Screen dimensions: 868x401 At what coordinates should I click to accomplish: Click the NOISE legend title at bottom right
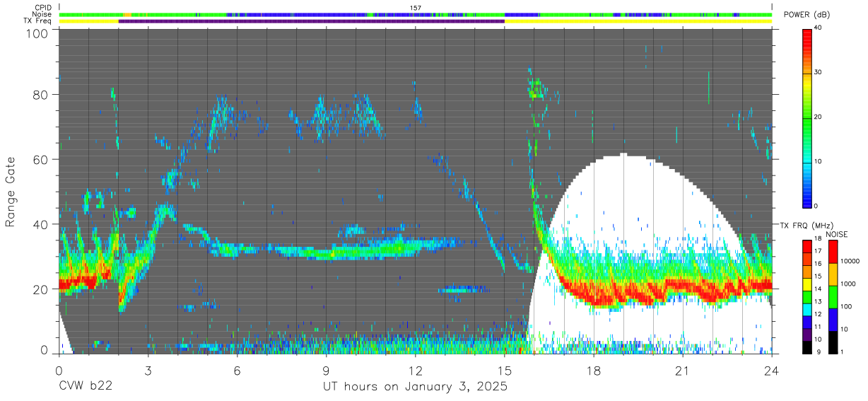(838, 234)
